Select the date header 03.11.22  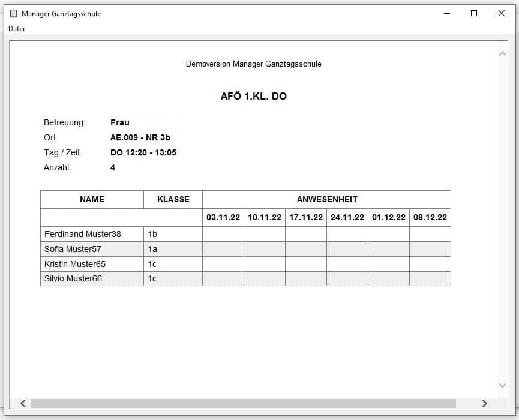click(x=223, y=217)
